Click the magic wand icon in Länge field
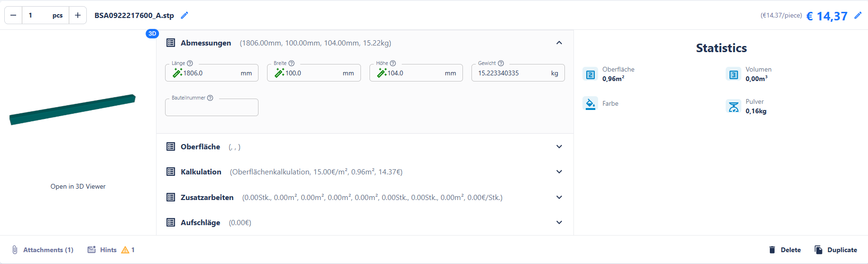The image size is (868, 264). (177, 73)
